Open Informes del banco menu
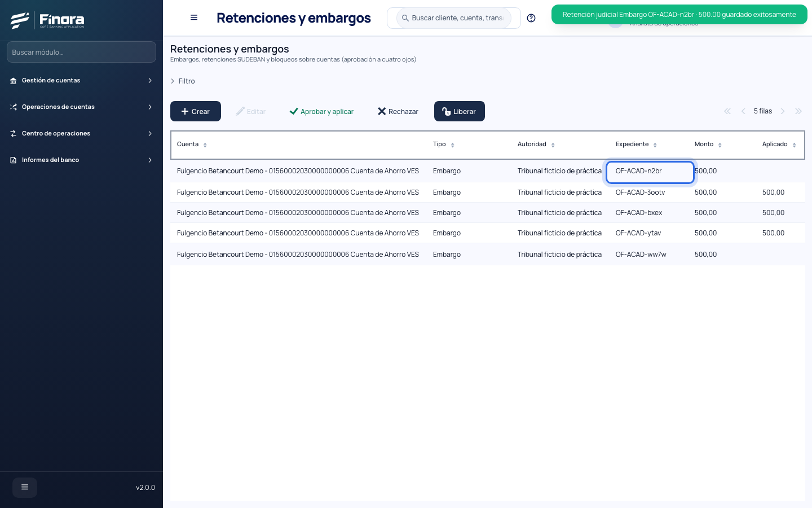The height and width of the screenshot is (508, 812). (x=81, y=160)
